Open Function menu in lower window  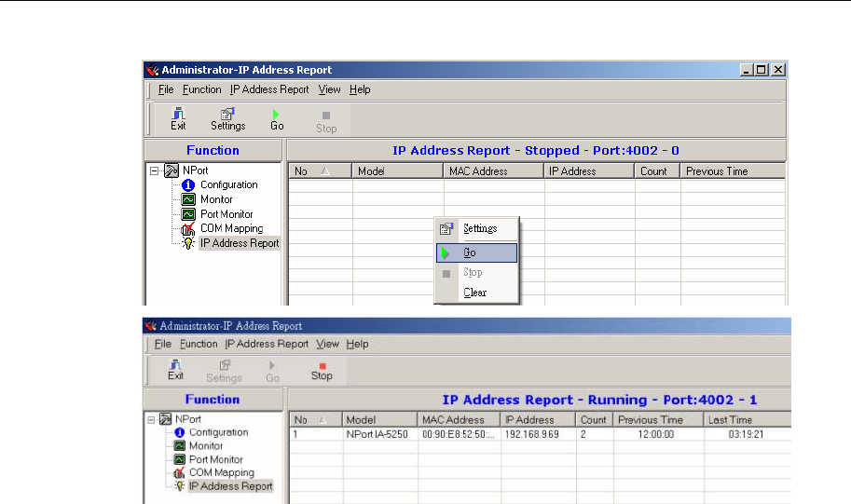pos(199,344)
